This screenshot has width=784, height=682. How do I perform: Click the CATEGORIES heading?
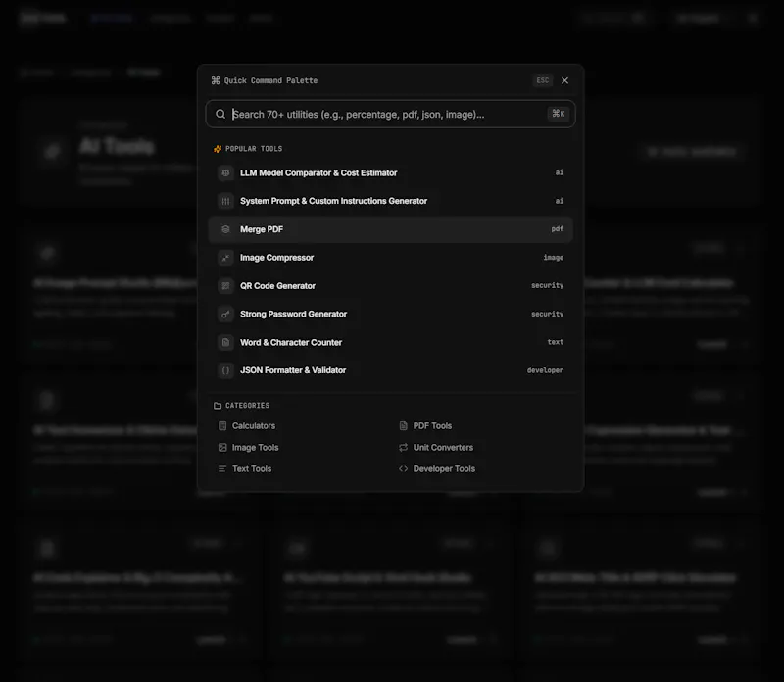click(247, 406)
